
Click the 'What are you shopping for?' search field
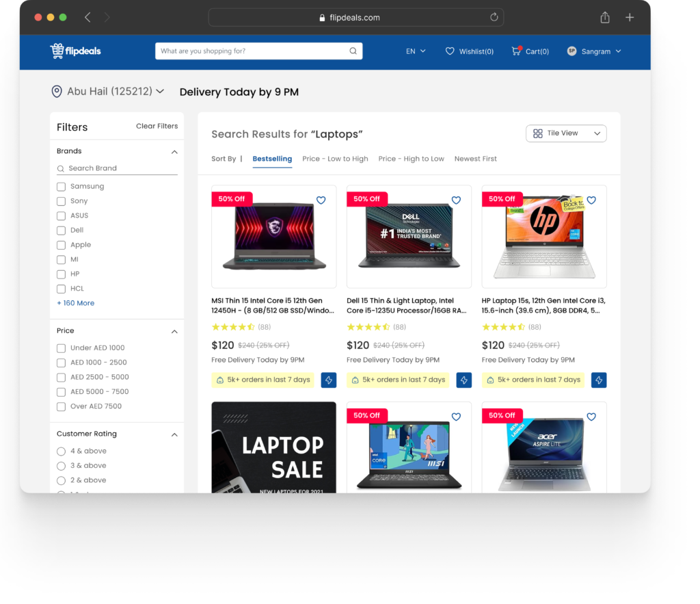click(x=258, y=51)
